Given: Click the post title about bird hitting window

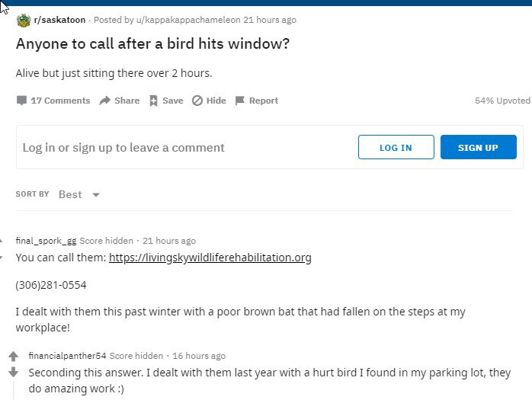Looking at the screenshot, I should pos(152,43).
